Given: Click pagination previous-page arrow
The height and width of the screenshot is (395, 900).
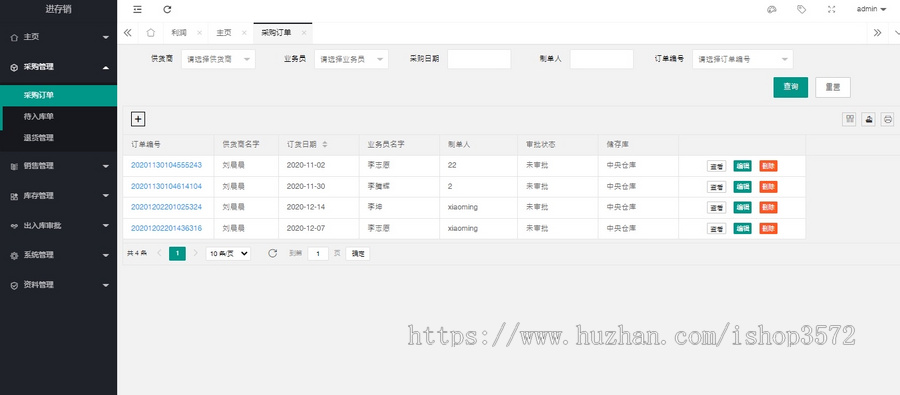Looking at the screenshot, I should pyautogui.click(x=160, y=253).
